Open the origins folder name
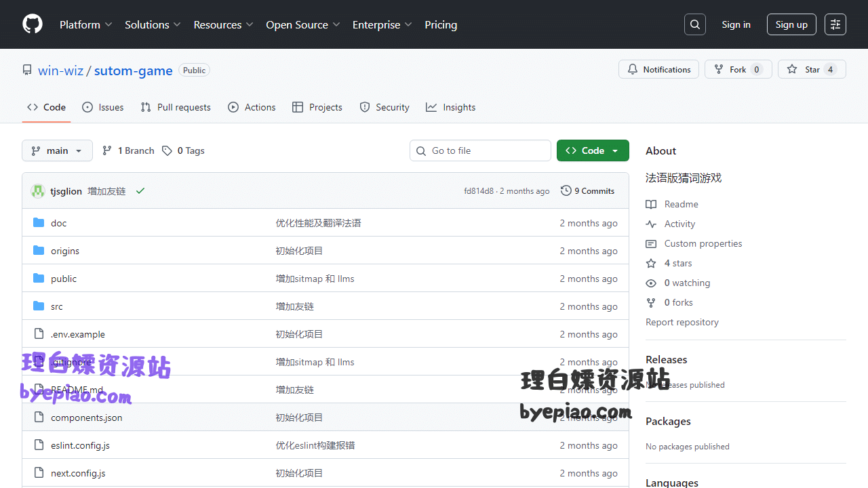This screenshot has width=868, height=488. 65,251
